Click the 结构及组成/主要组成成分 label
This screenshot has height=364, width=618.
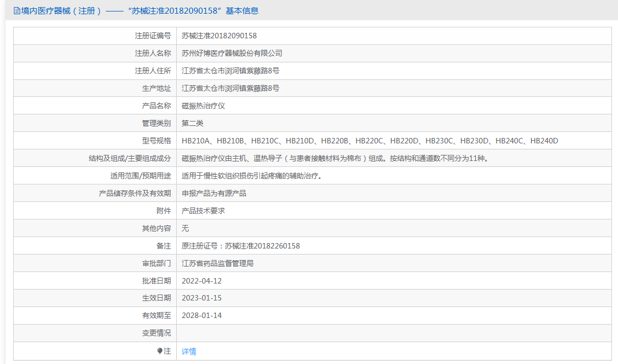tap(130, 158)
